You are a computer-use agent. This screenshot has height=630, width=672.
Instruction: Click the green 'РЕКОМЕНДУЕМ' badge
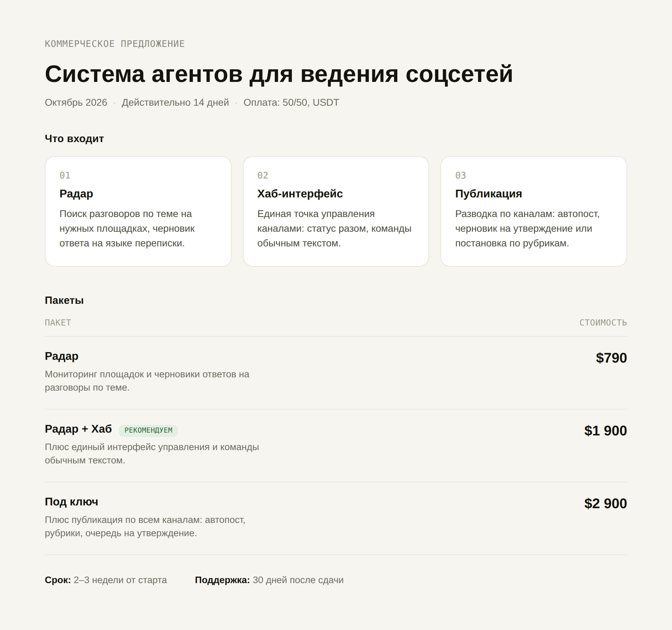coord(148,430)
